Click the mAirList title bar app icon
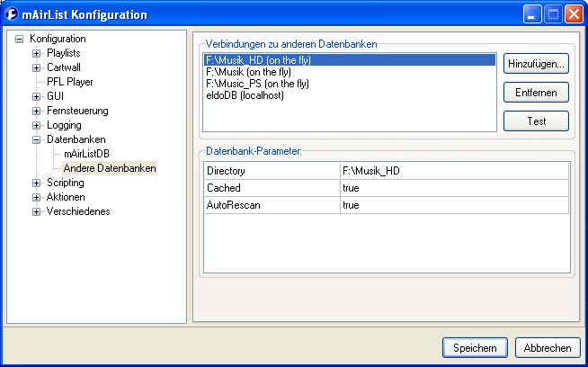Image resolution: width=588 pixels, height=367 pixels. 12,14
